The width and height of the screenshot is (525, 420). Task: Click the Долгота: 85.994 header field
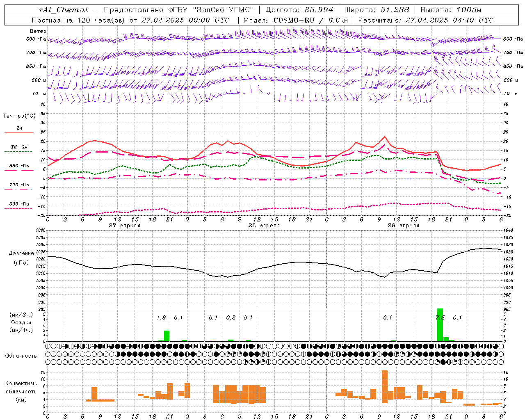pos(299,10)
